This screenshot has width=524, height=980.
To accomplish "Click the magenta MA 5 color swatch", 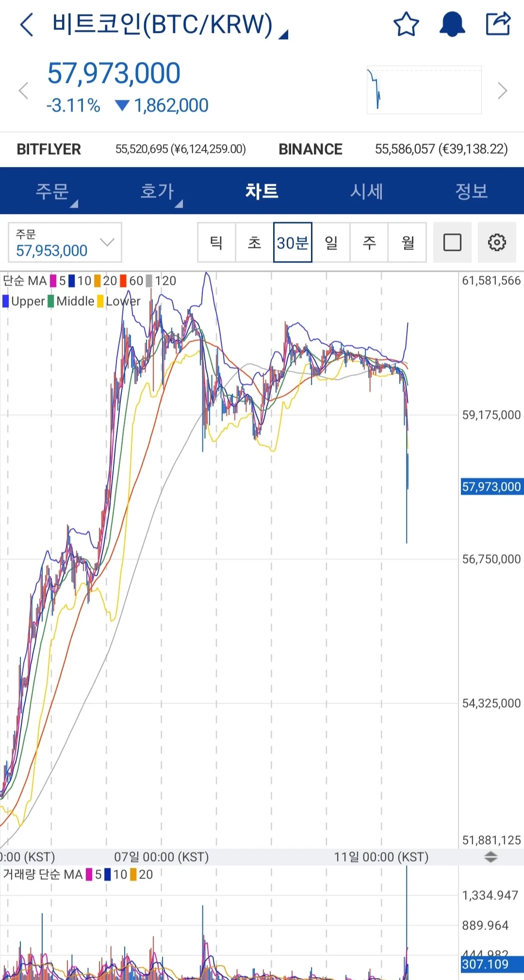I will (53, 281).
